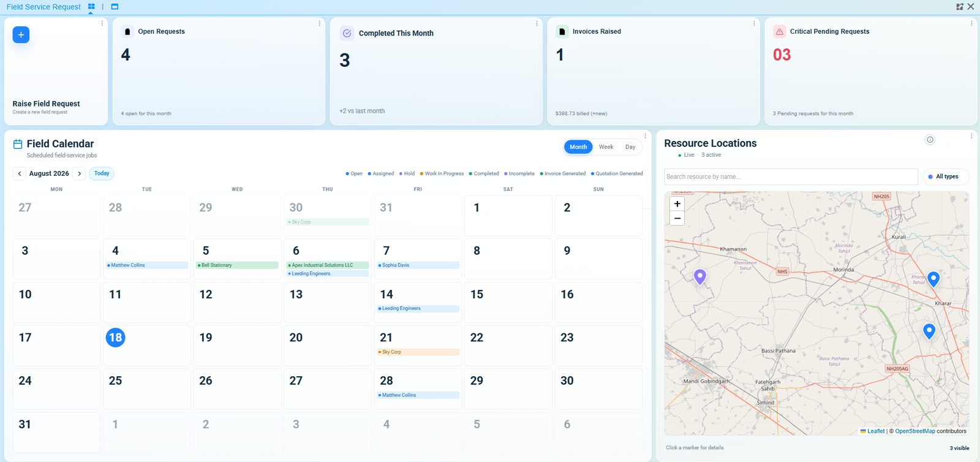Open Leeding Engineers job on August 14
This screenshot has width=980, height=462.
point(418,309)
